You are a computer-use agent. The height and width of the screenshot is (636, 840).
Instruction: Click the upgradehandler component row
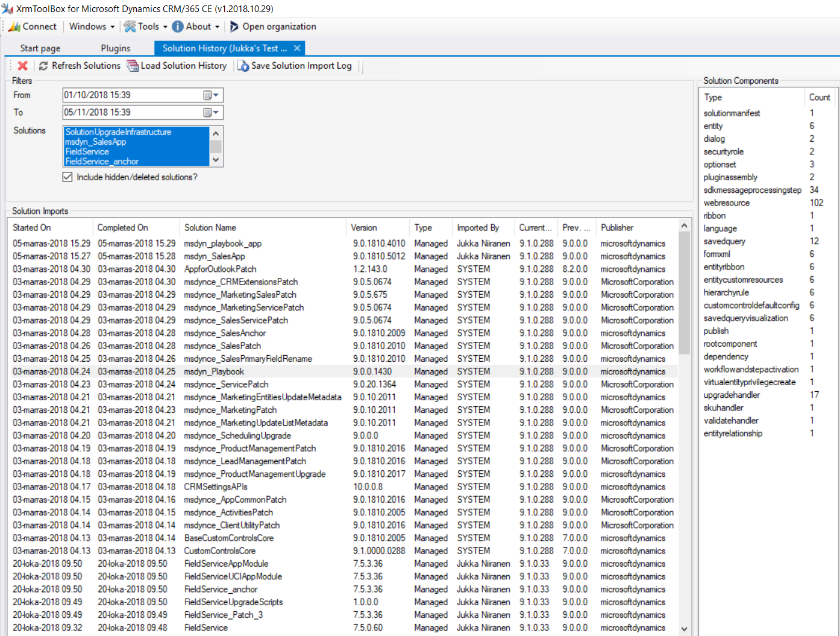click(x=766, y=395)
